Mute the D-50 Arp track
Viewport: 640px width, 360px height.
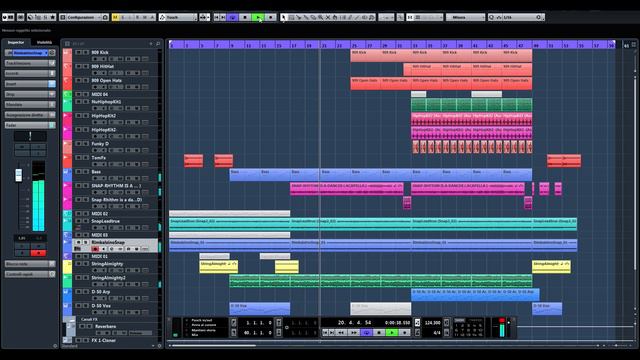tap(79, 291)
